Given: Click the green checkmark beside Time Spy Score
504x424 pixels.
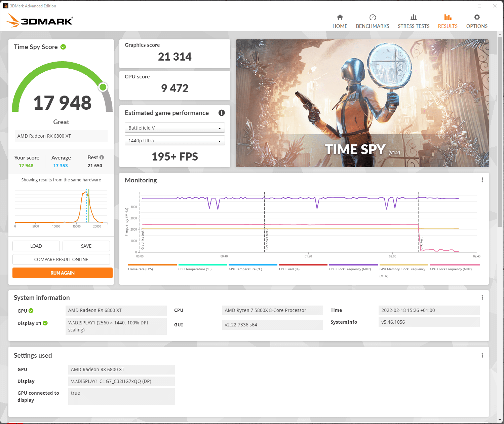Looking at the screenshot, I should (63, 47).
